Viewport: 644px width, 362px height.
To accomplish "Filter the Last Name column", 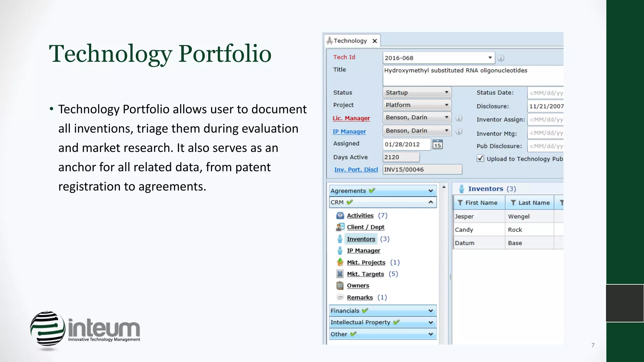I will [513, 203].
